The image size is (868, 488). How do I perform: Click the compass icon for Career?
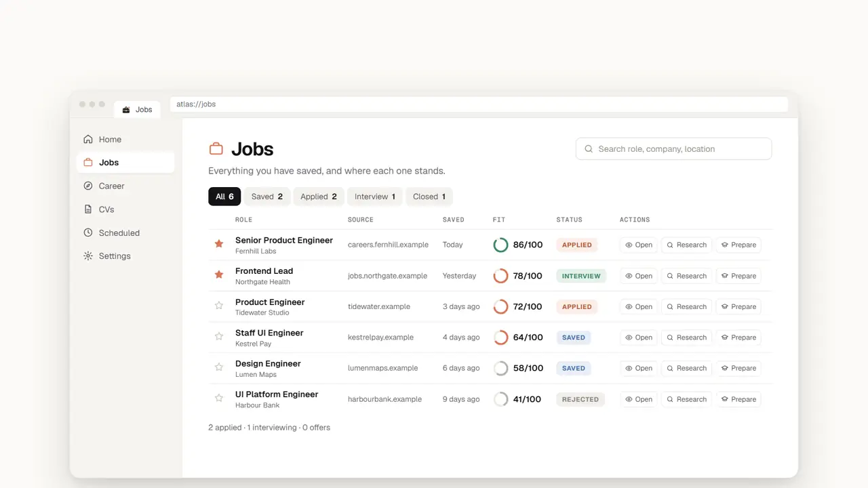pos(88,186)
